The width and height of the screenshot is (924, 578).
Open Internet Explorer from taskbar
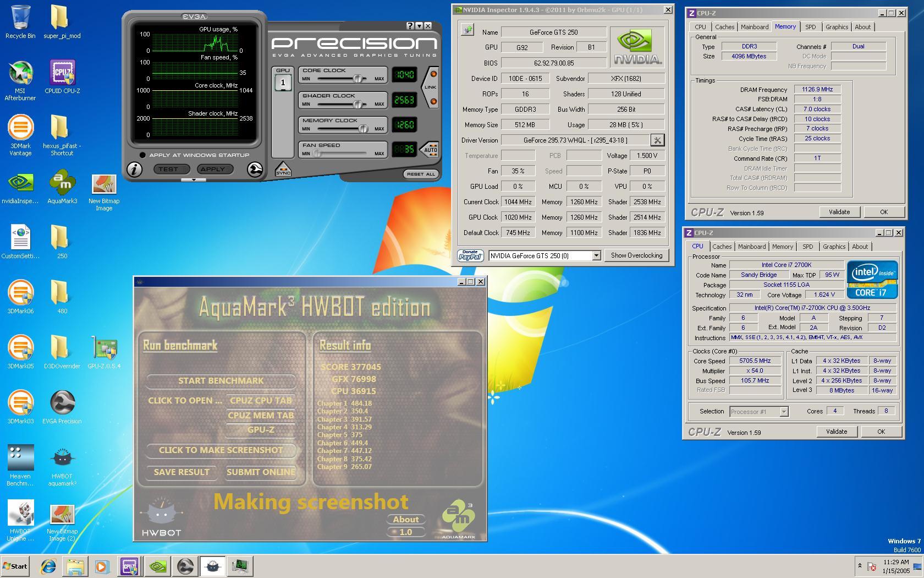tap(48, 566)
